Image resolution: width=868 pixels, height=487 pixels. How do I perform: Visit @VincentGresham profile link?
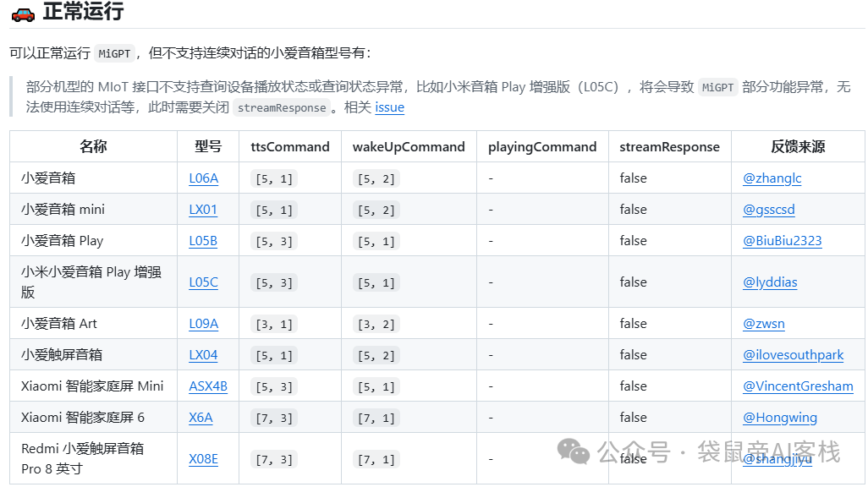tap(799, 386)
